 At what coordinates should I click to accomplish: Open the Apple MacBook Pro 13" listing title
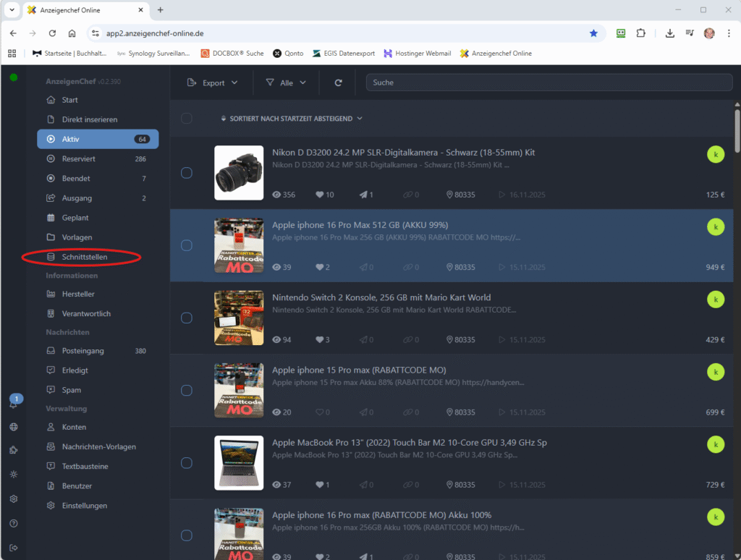pos(409,442)
